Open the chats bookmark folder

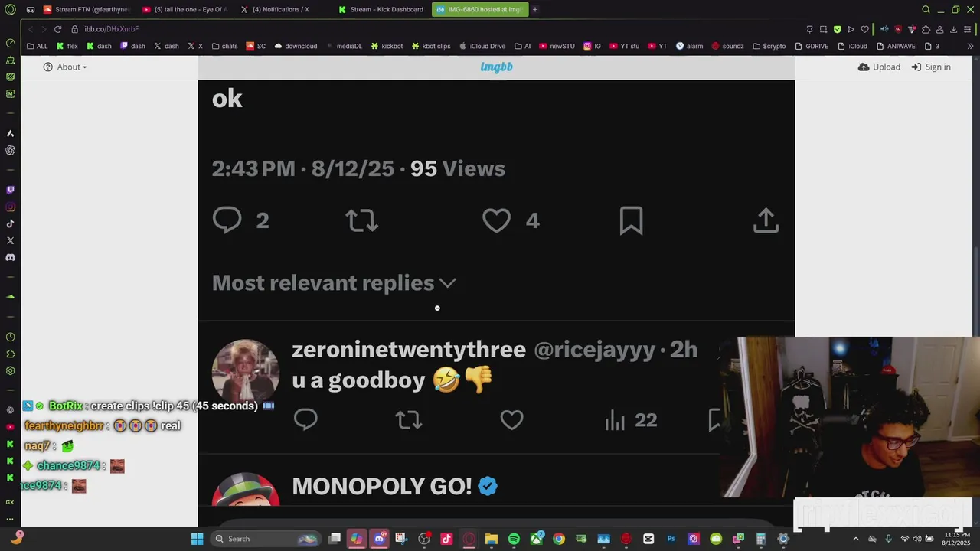coord(224,46)
